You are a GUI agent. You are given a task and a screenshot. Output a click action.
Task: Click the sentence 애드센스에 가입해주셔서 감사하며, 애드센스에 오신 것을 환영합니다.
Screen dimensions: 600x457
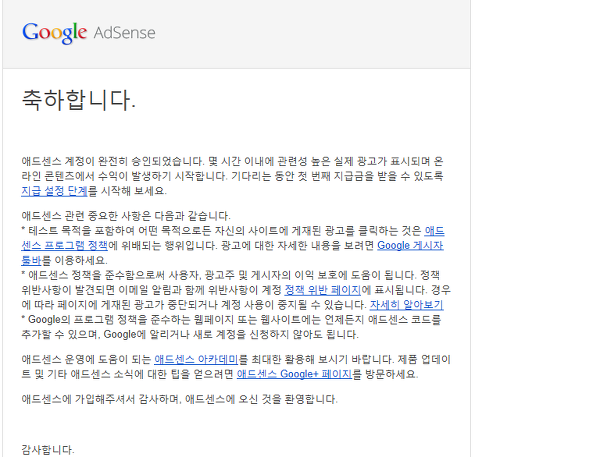[179, 399]
